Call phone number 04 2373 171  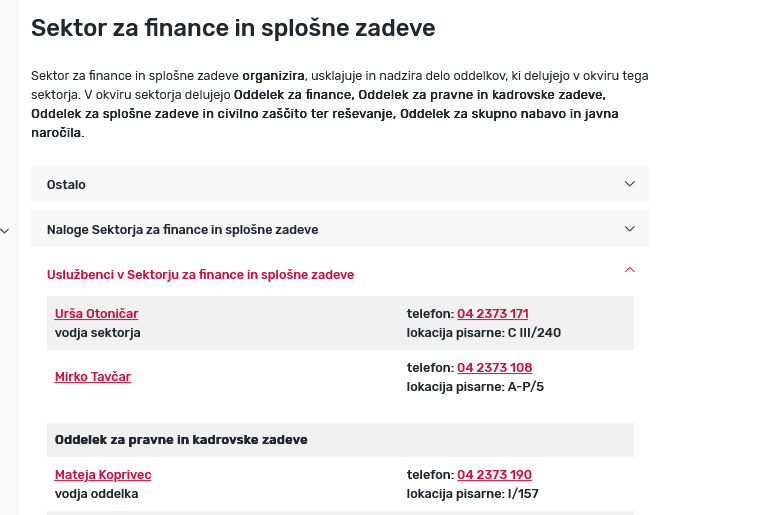[493, 314]
